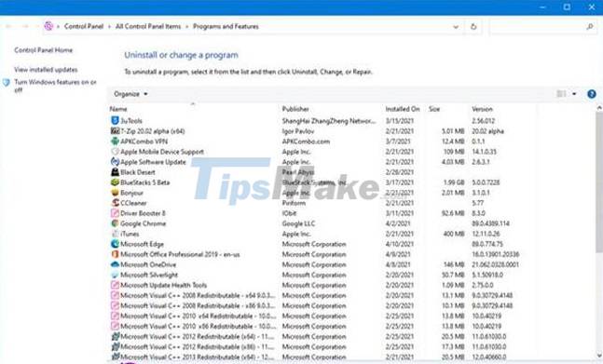Click the Pearl Abyss publisher cell
Viewport: 603px width, 364px height.
click(x=298, y=172)
